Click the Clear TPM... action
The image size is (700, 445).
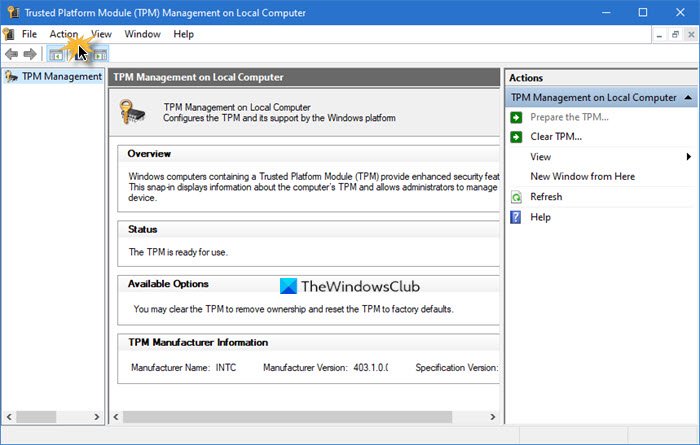[x=556, y=137]
